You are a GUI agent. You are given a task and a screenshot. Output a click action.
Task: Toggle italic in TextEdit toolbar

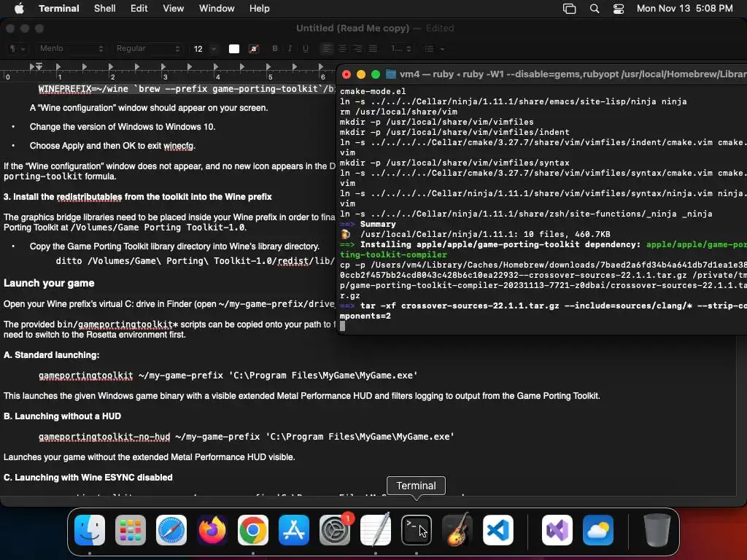tap(290, 49)
